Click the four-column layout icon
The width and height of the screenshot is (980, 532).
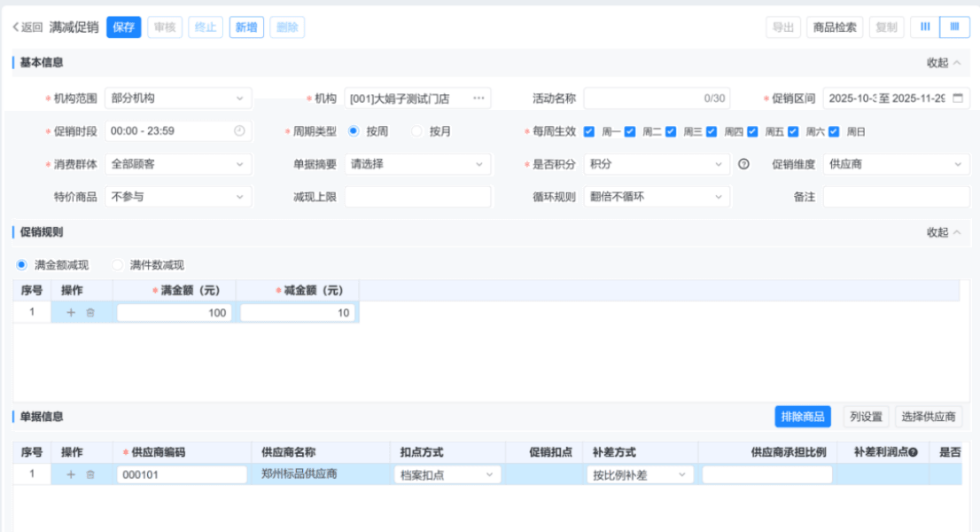coord(954,27)
